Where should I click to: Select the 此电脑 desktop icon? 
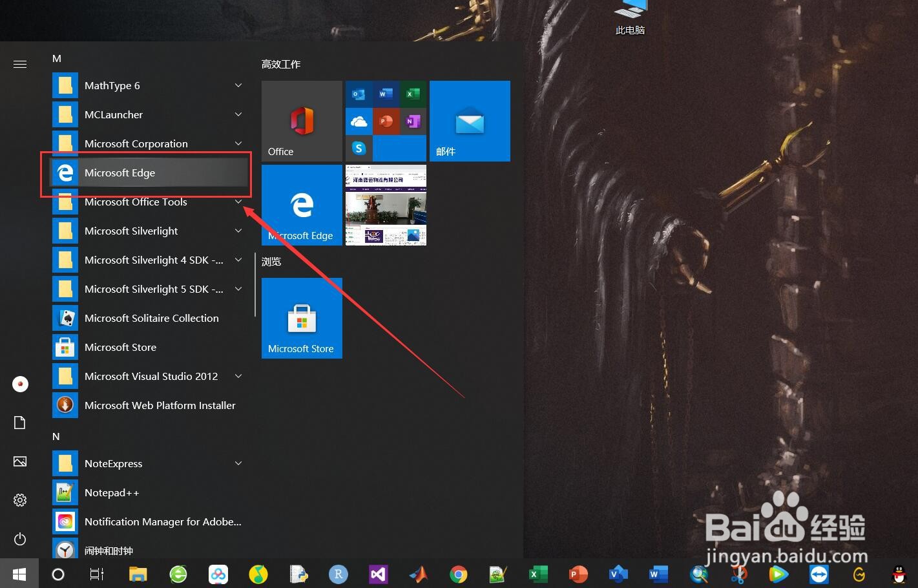coord(631,18)
